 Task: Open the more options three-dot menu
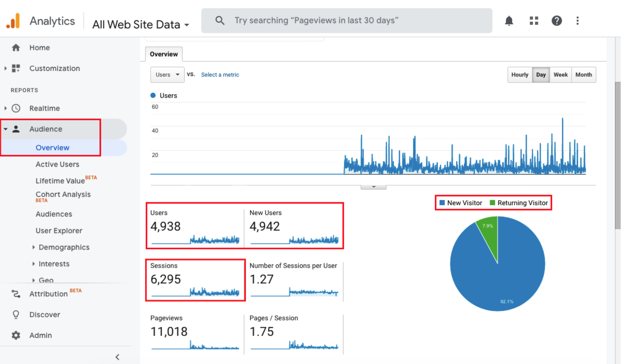(x=578, y=20)
